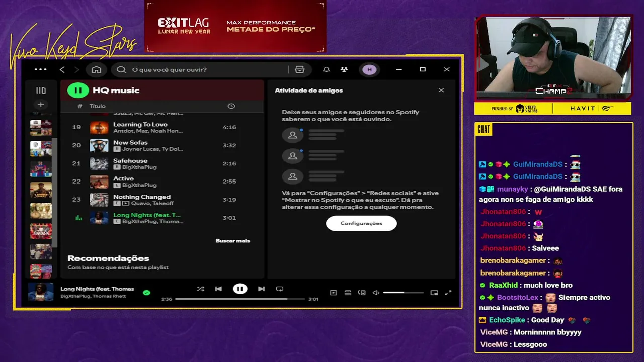Viewport: 644px width, 362px height.
Task: Click the ExitLag Lunar New Year banner
Action: click(235, 26)
